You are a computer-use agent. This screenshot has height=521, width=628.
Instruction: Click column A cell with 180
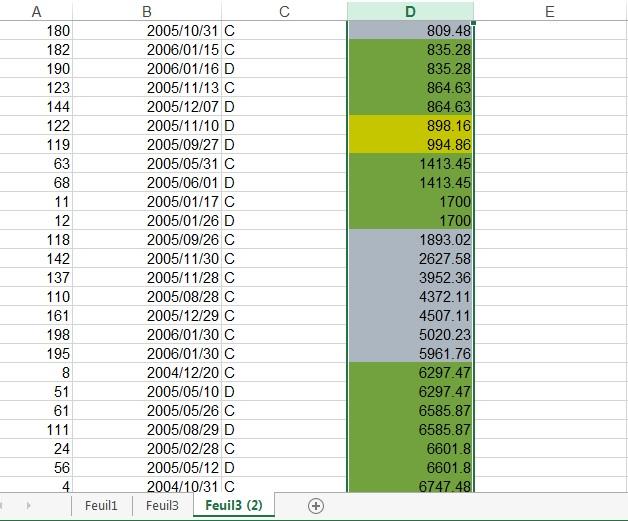[x=36, y=30]
